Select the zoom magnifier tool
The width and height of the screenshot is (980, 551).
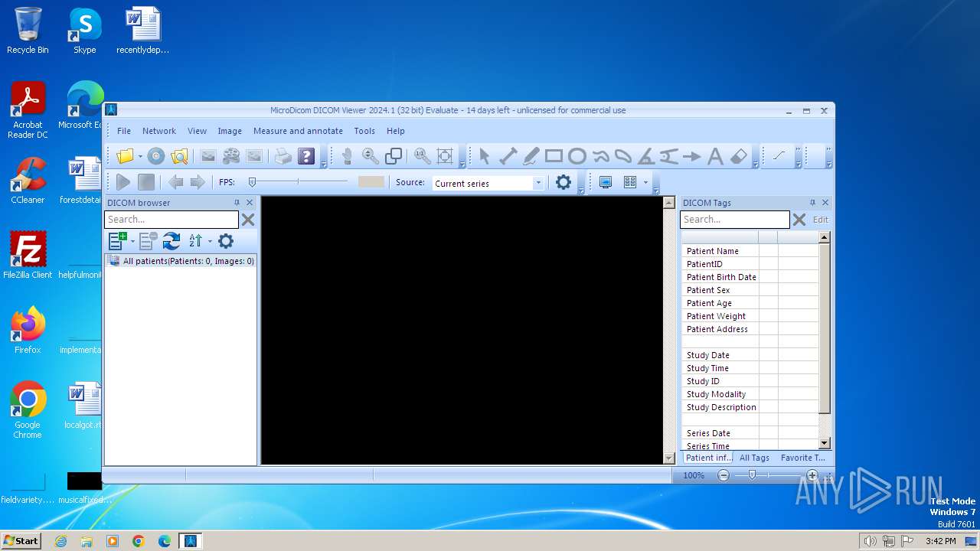coord(371,156)
